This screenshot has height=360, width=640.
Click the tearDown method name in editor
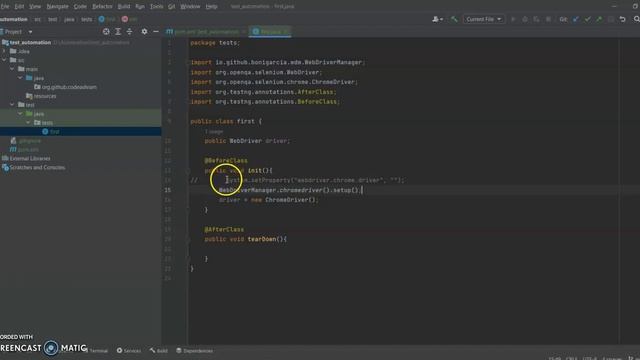coord(262,239)
